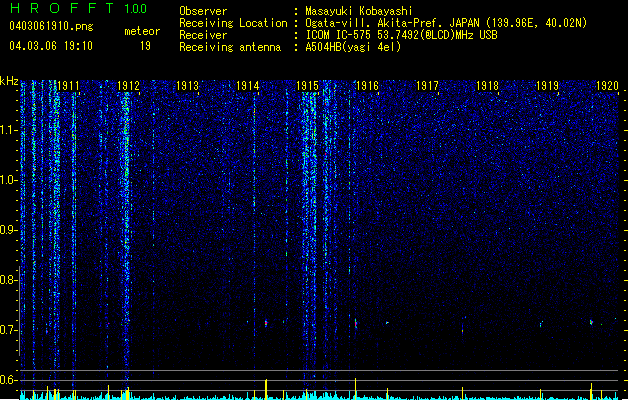The width and height of the screenshot is (629, 400).
Task: Click the 0.9 kHz frequency label
Action: 9,230
